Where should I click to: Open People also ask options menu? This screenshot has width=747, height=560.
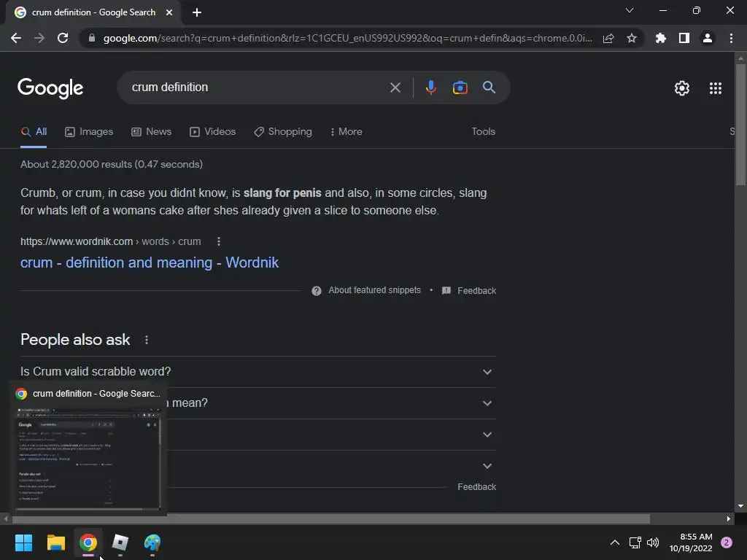click(146, 340)
